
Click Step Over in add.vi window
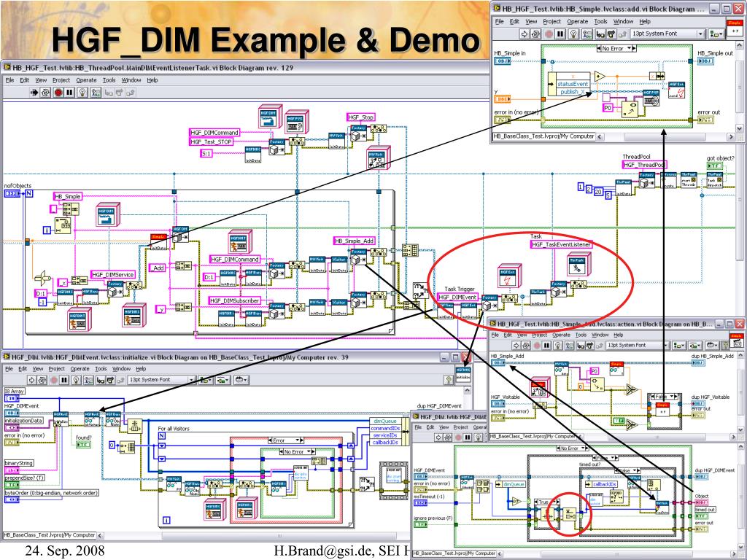tap(611, 34)
